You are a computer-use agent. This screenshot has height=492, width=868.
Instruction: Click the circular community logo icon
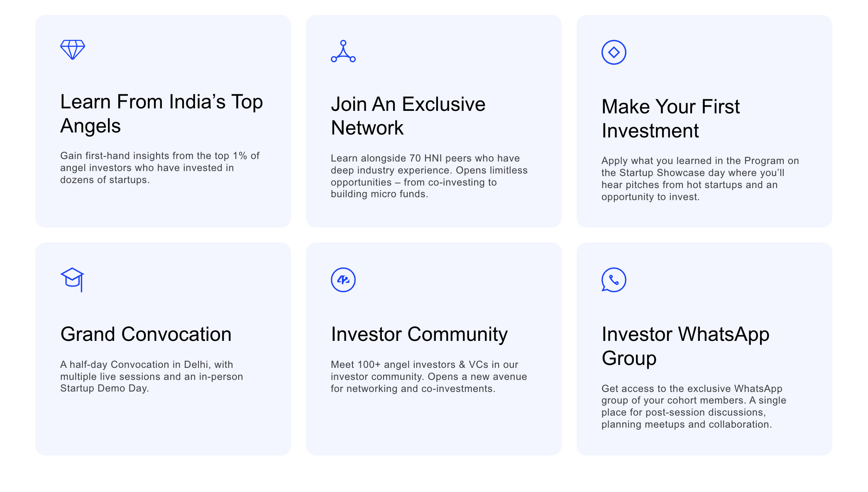(x=343, y=280)
